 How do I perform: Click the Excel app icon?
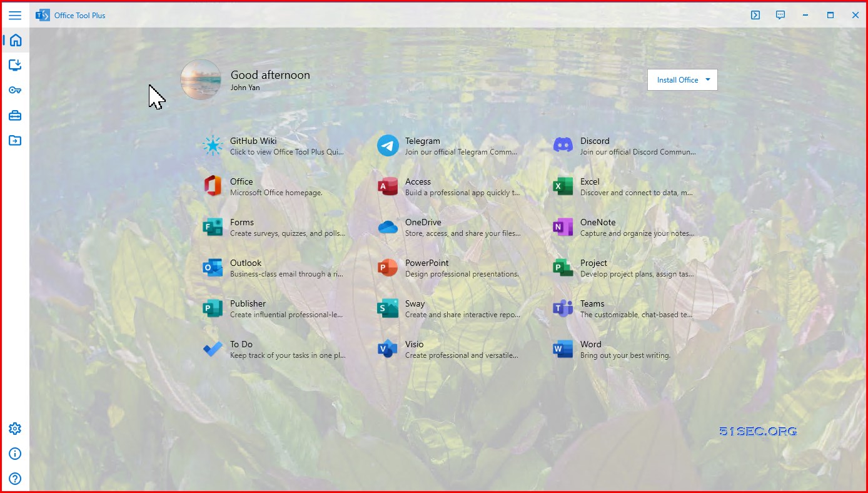[563, 186]
